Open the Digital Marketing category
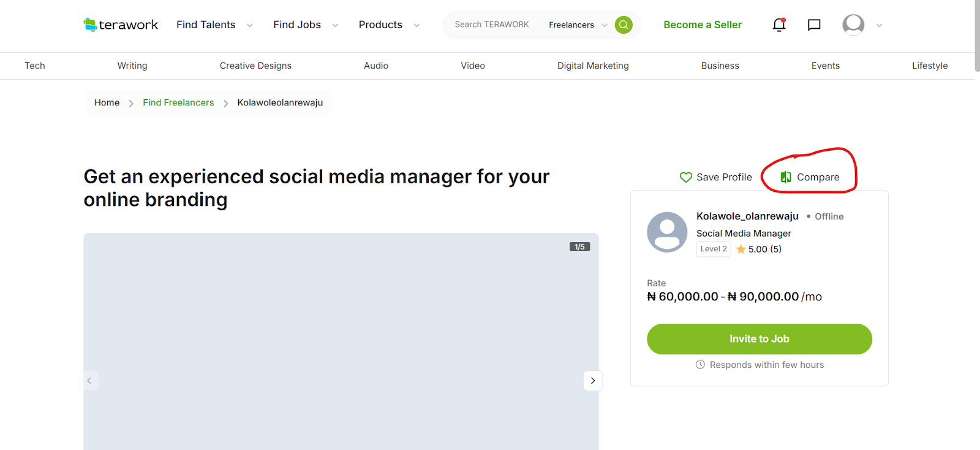980x450 pixels. [x=592, y=66]
